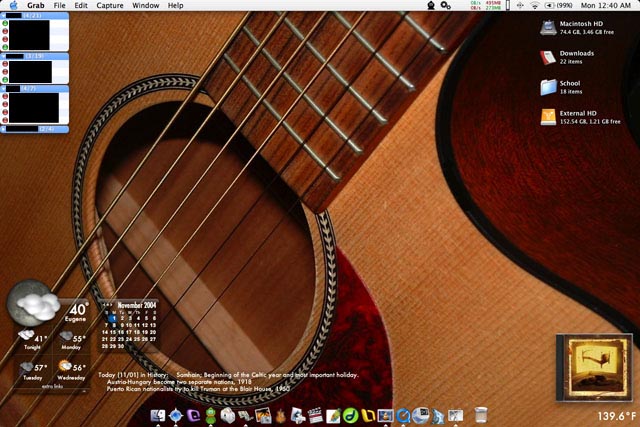Viewport: 640px width, 427px height.
Task: Click the webcam icon in menu bar
Action: 431,5
